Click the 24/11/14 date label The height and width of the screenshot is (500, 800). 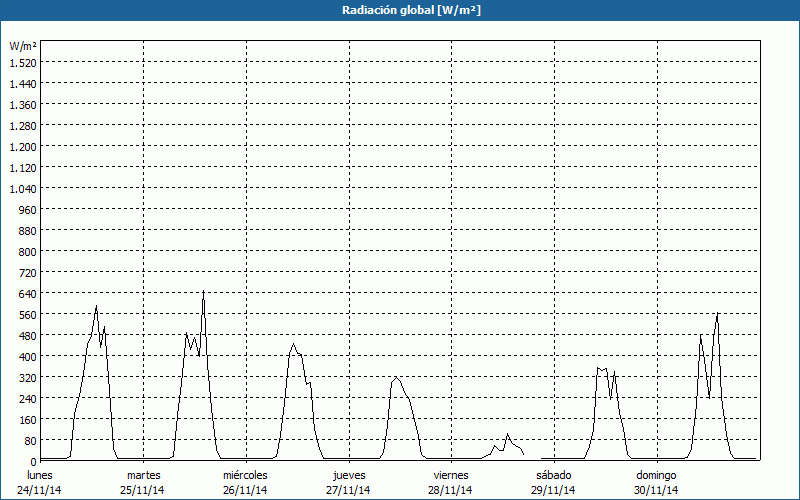point(39,490)
